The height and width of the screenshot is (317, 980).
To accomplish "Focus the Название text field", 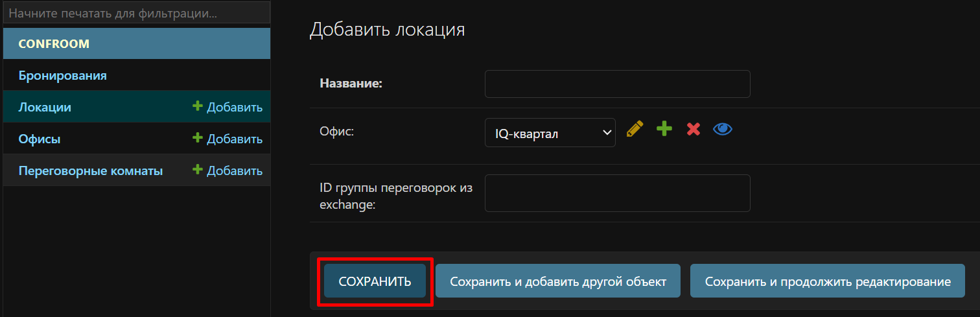I will pyautogui.click(x=617, y=84).
